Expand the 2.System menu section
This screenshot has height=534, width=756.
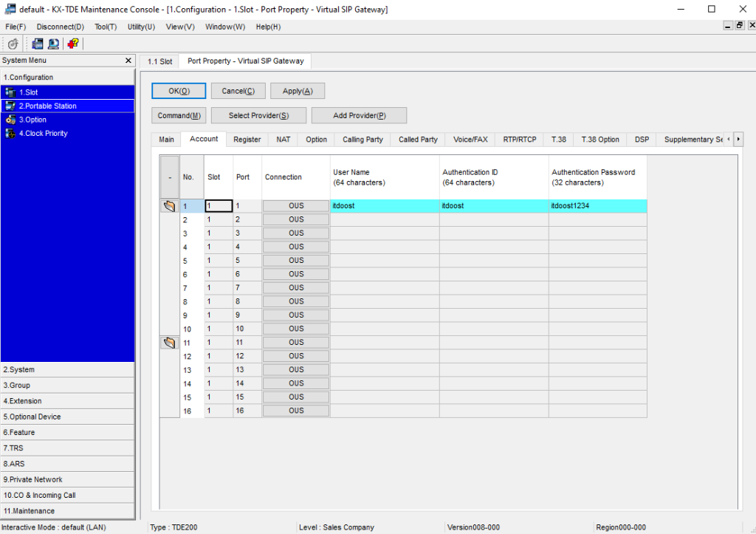[x=67, y=369]
